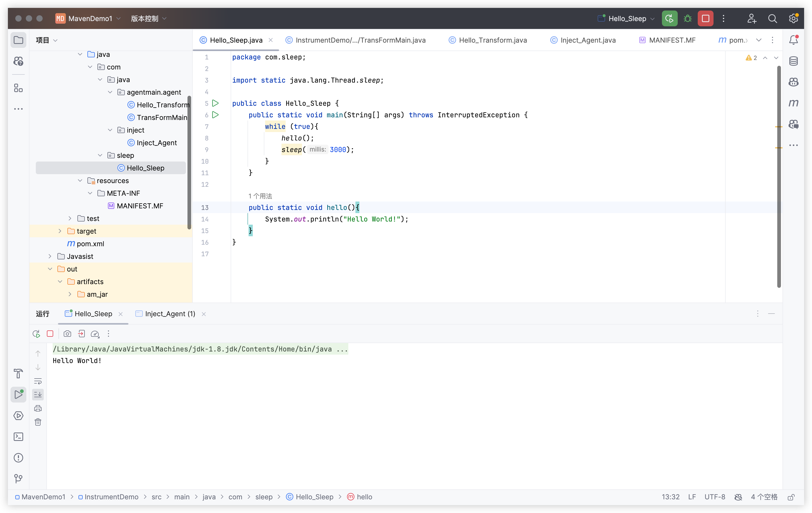The image size is (812, 513).
Task: Open the Database tool window
Action: tap(794, 61)
